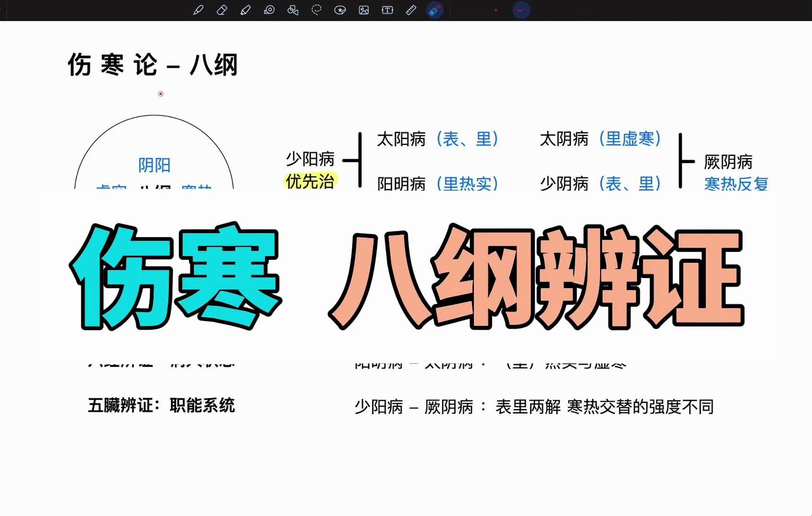The image size is (812, 516).
Task: Click the 厥阴病 text
Action: 728,162
